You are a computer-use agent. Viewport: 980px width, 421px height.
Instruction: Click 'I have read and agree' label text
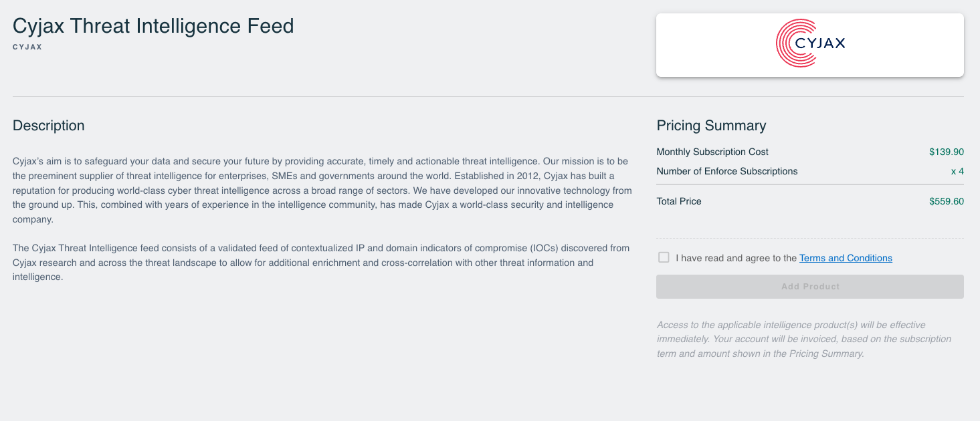click(737, 258)
